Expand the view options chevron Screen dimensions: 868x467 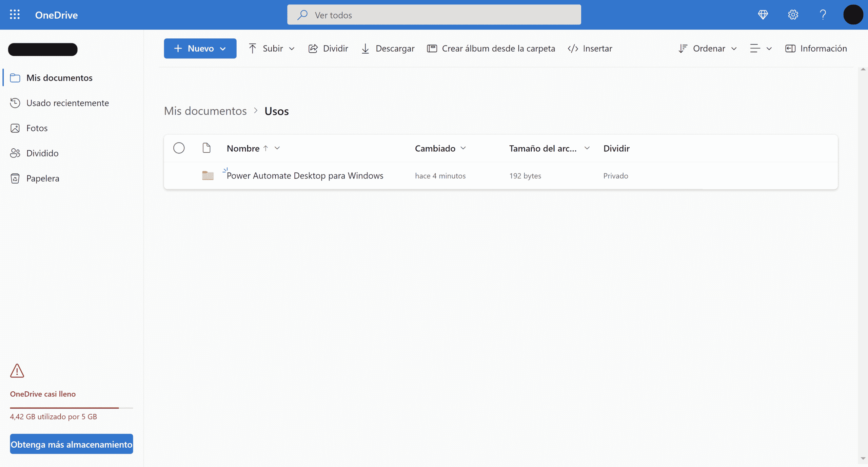769,49
